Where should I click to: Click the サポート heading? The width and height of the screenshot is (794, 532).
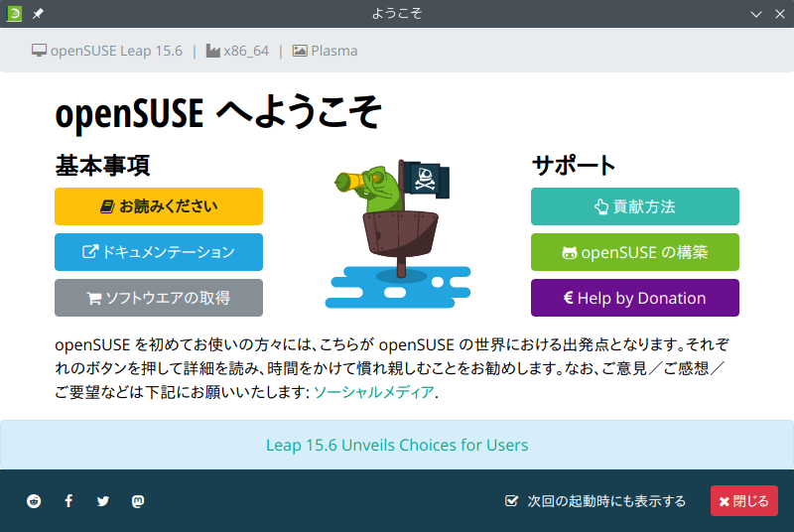pos(574,166)
